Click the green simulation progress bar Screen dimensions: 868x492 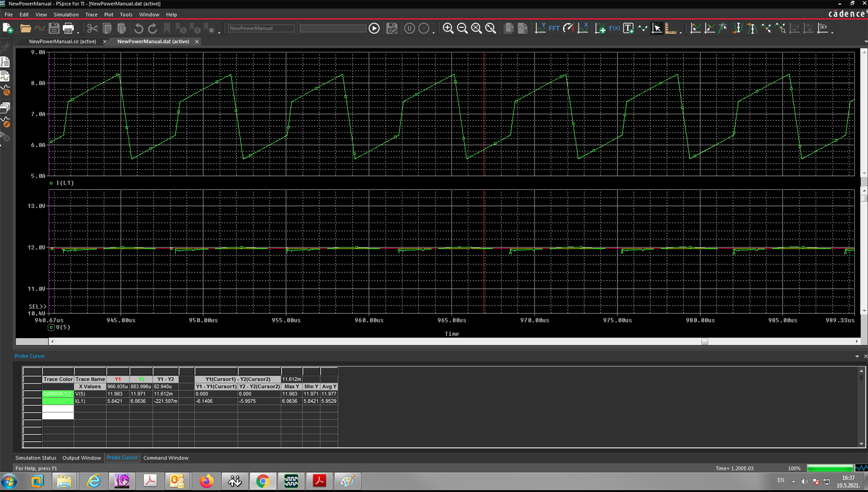(830, 468)
